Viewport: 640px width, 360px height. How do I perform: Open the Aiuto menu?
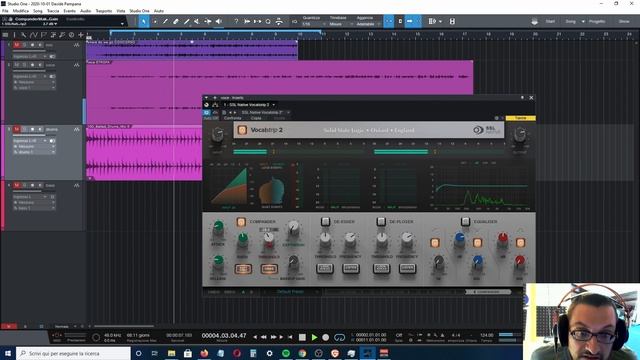[159, 11]
